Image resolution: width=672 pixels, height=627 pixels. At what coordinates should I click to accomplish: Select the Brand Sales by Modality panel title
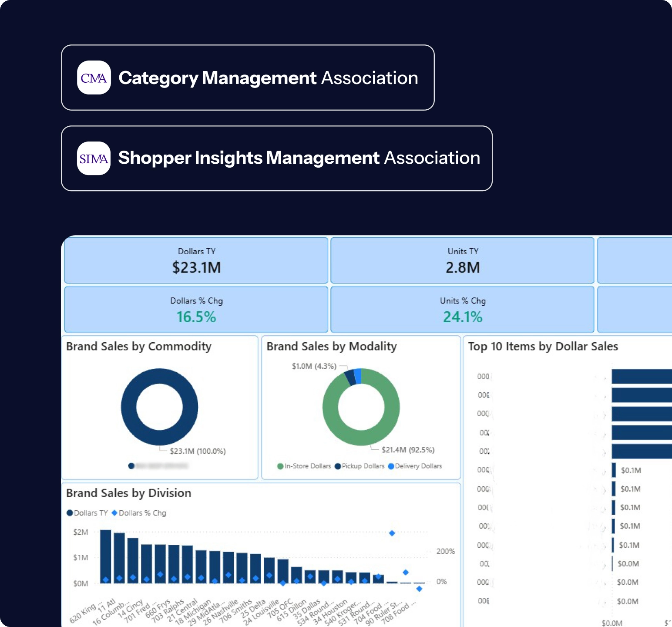(331, 346)
